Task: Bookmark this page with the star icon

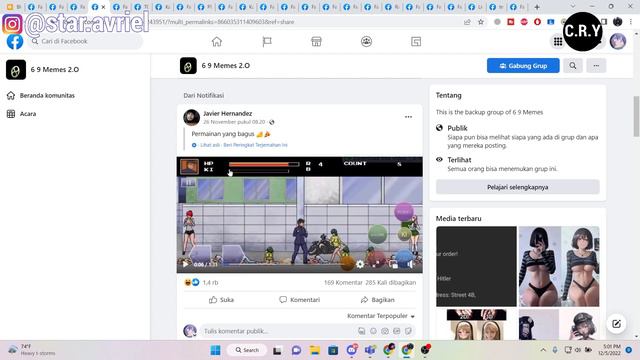Action: tap(481, 22)
